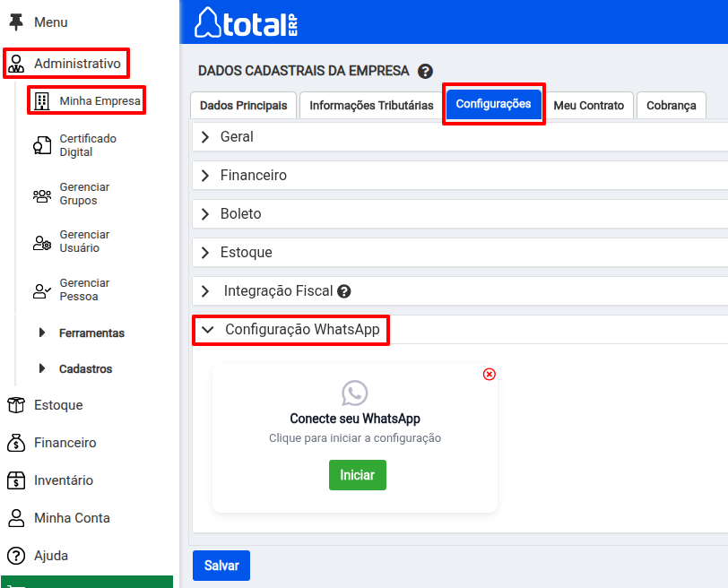
Task: Collapse the Configuração WhatsApp section
Action: coord(292,330)
